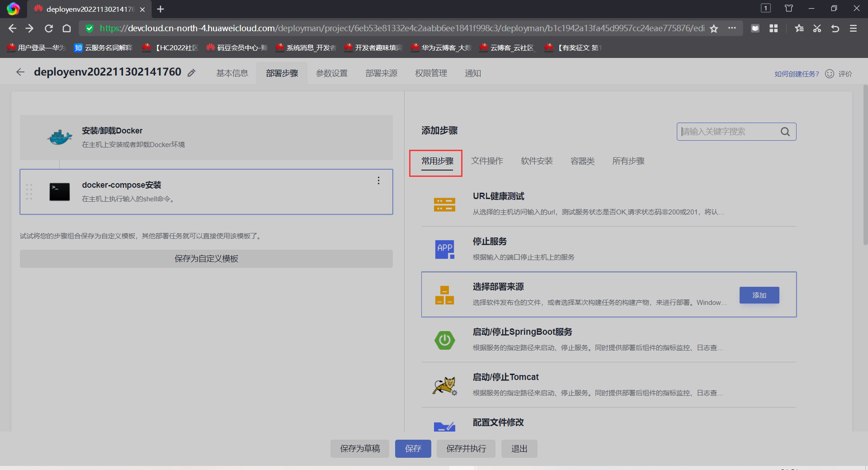The height and width of the screenshot is (470, 868).
Task: Switch to the 部署步骤 tab
Action: [282, 73]
